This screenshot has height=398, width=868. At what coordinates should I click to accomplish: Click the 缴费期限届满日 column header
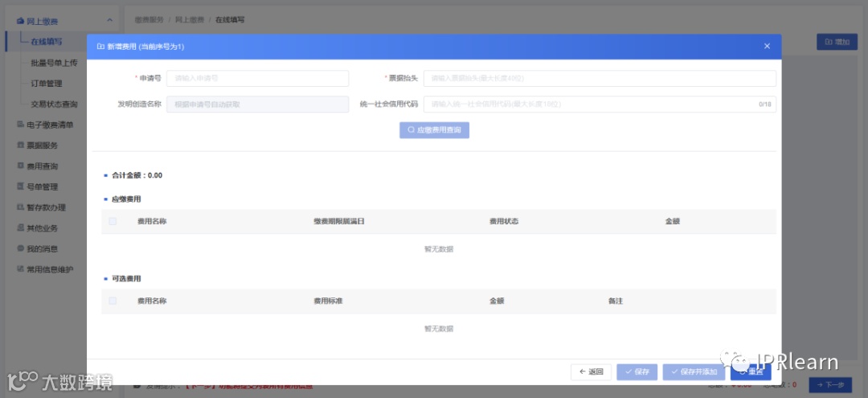[339, 221]
